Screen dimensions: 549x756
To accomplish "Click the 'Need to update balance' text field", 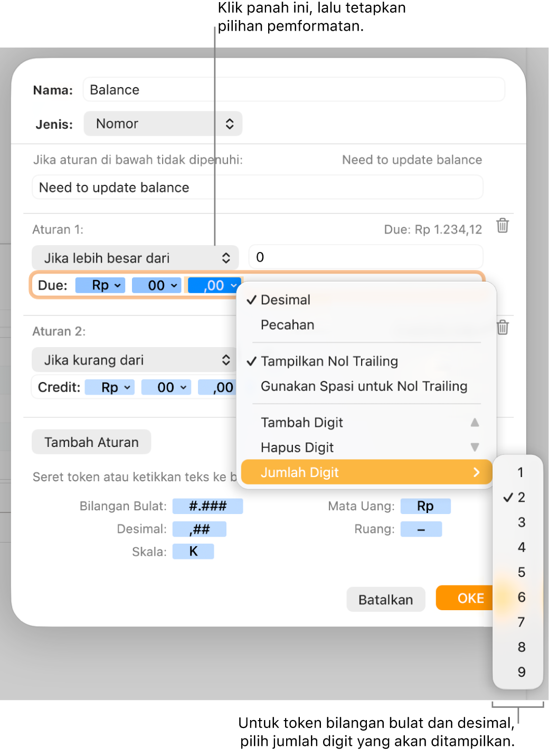I will (x=258, y=188).
